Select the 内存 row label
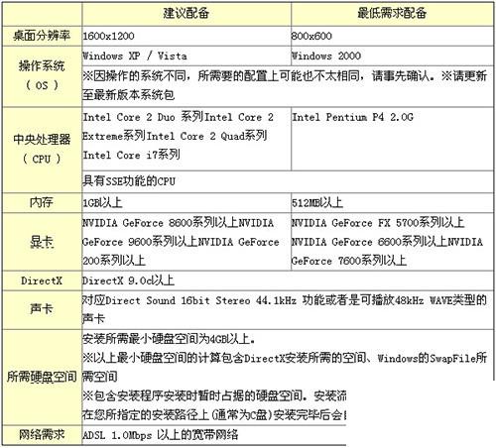 coord(42,202)
